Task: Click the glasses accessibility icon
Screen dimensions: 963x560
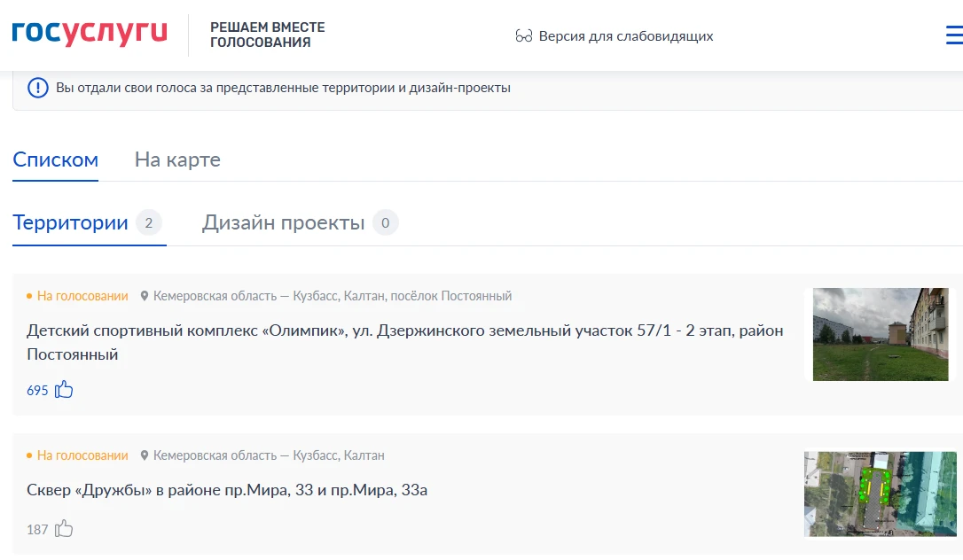Action: 524,36
